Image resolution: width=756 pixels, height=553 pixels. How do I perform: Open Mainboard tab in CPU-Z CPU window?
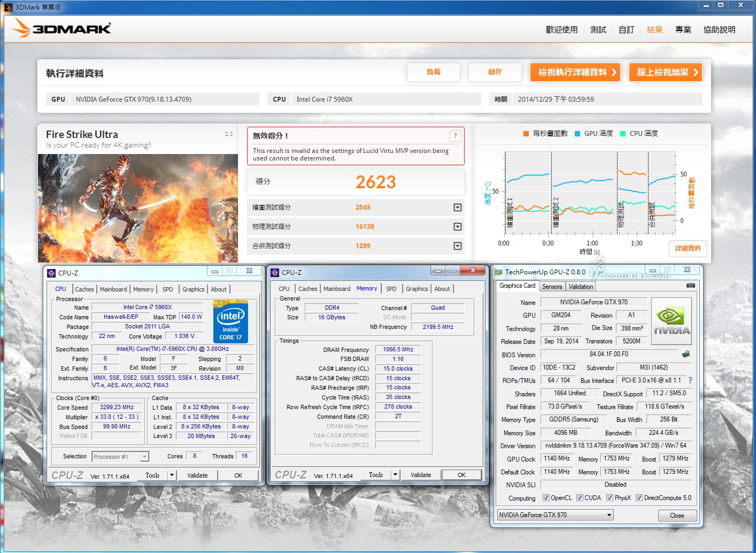[x=114, y=289]
